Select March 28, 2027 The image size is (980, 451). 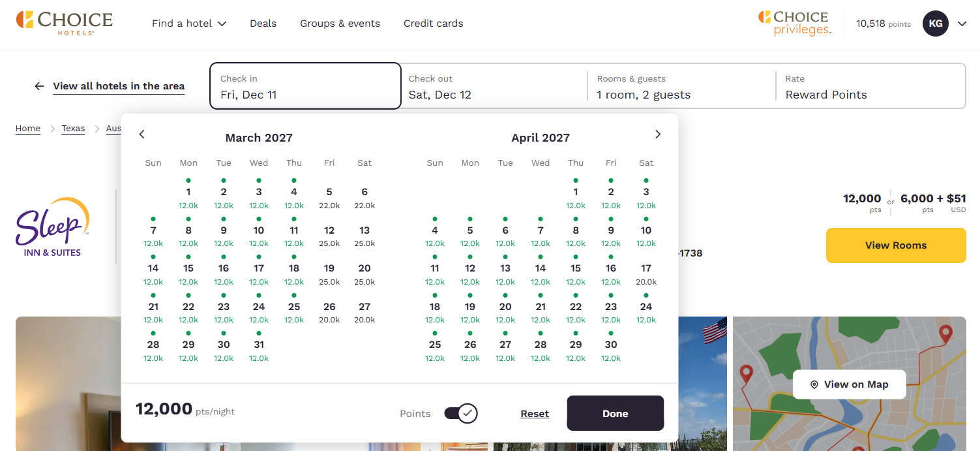pyautogui.click(x=153, y=345)
